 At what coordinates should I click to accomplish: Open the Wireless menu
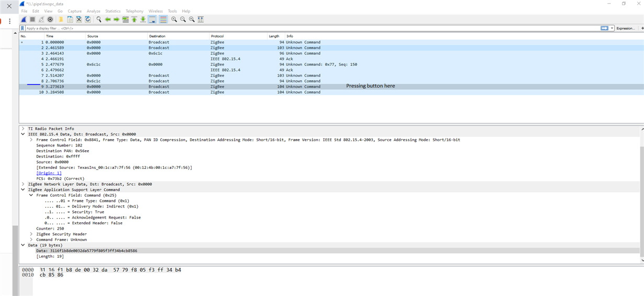click(x=156, y=11)
